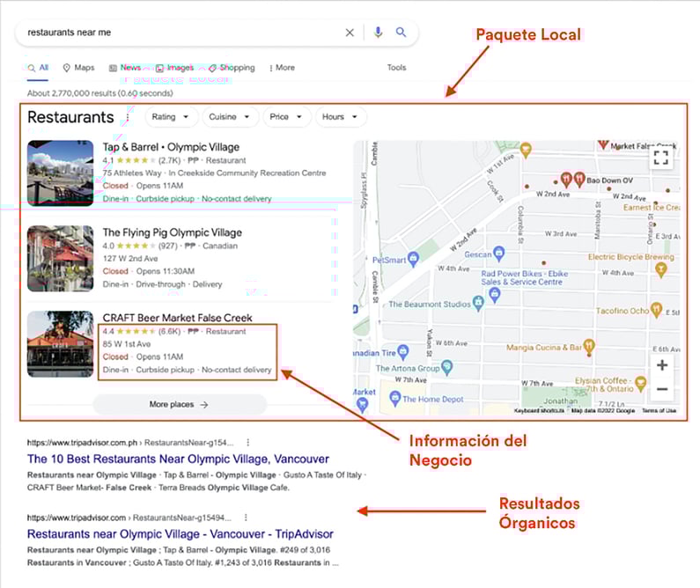Select the Electric Bicycle Brewing pin
This screenshot has height=588, width=700.
[x=661, y=269]
